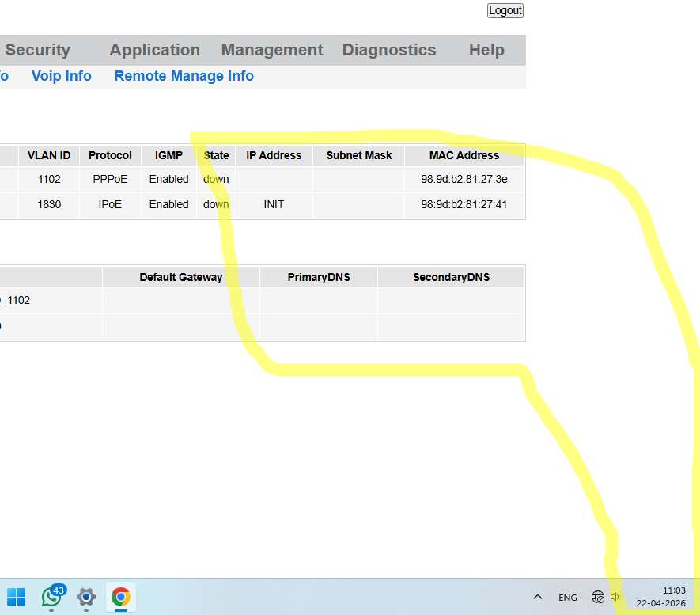Click VLAN ID value 1830
Viewport: 700px width, 615px height.
pos(49,204)
